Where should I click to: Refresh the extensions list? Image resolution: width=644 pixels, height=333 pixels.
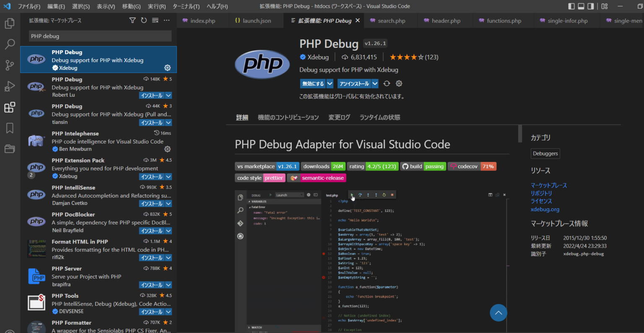coord(143,20)
